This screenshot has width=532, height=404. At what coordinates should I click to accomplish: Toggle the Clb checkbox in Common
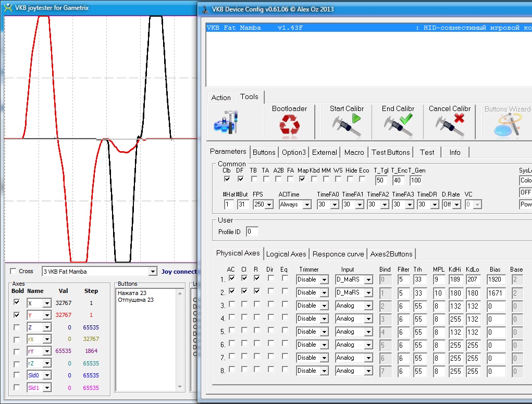[227, 179]
